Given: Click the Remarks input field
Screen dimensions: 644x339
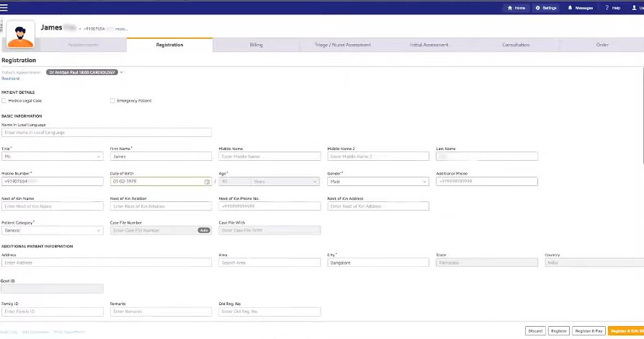Looking at the screenshot, I should pyautogui.click(x=161, y=312).
